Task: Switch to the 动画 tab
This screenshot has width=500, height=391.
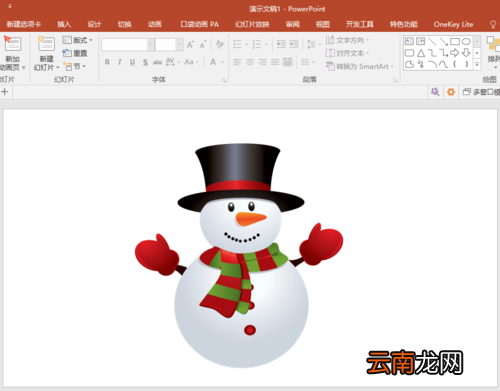Action: click(x=155, y=24)
